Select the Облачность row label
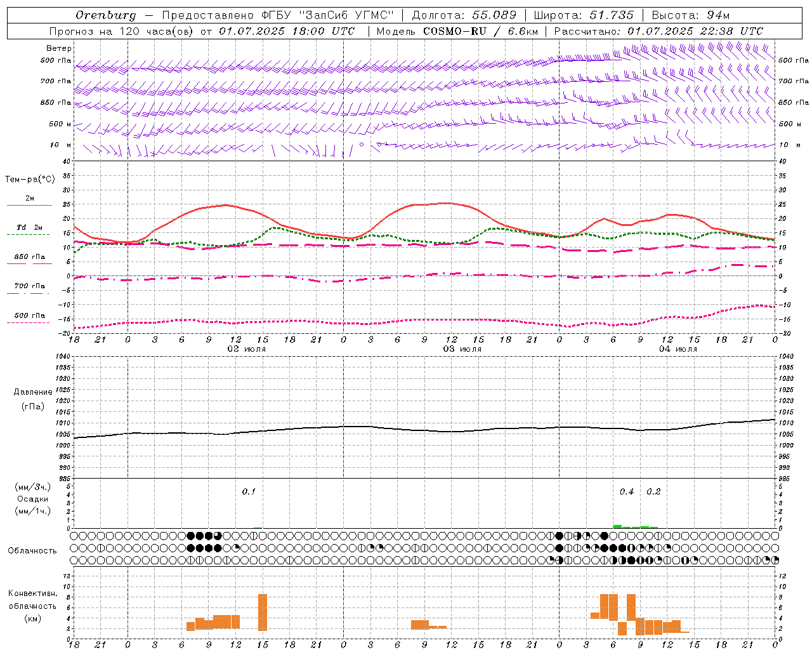This screenshot has width=812, height=650. pos(32,551)
